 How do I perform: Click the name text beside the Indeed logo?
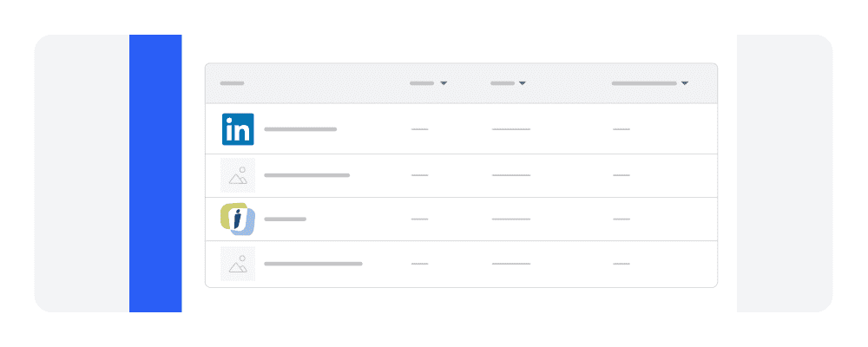[x=286, y=219]
